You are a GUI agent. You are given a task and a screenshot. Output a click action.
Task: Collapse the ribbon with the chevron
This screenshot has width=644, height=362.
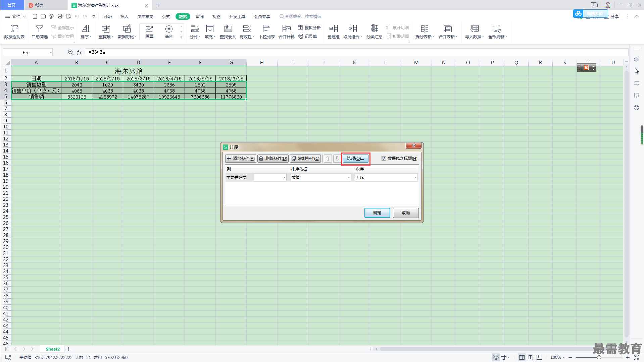pyautogui.click(x=636, y=16)
